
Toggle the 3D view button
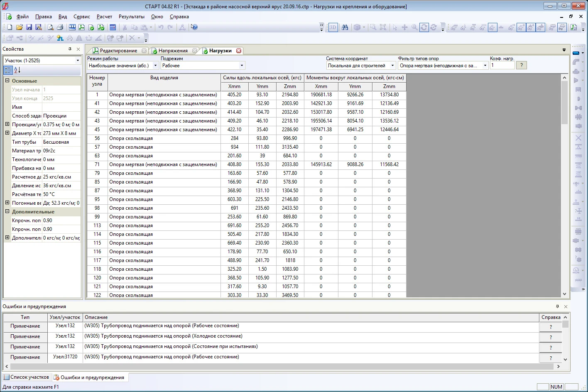(333, 27)
